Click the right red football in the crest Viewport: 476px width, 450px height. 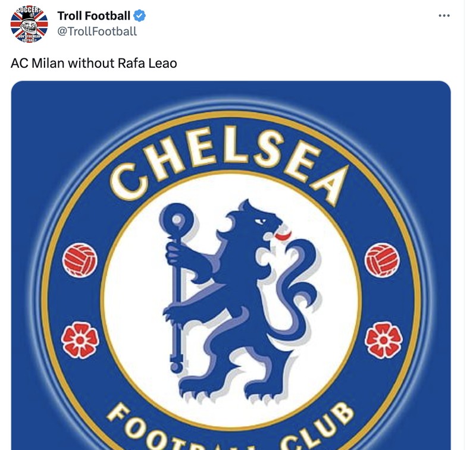tap(382, 260)
